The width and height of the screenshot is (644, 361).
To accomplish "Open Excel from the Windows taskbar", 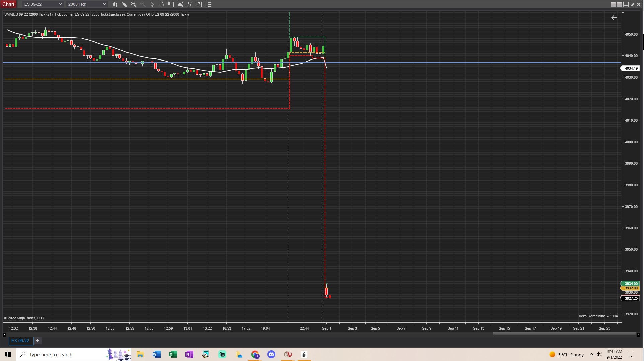I will (173, 354).
